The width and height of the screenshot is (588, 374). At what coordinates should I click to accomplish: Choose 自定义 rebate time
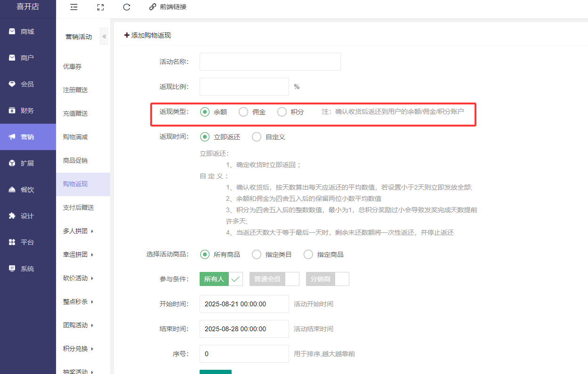[268, 137]
